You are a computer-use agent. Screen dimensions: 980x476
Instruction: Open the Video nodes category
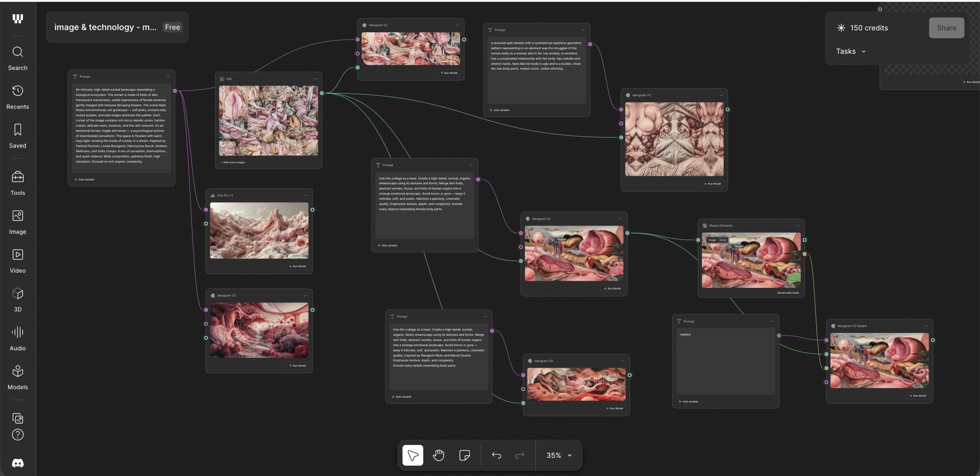pos(18,261)
